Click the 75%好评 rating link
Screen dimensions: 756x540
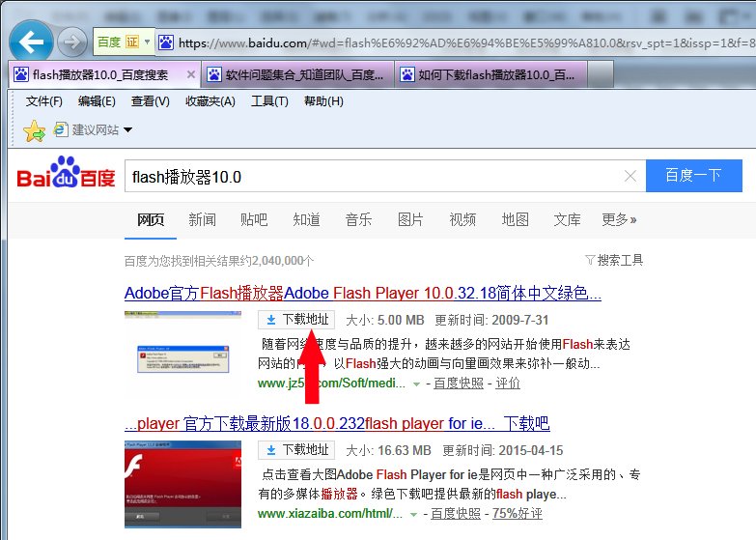(x=518, y=514)
